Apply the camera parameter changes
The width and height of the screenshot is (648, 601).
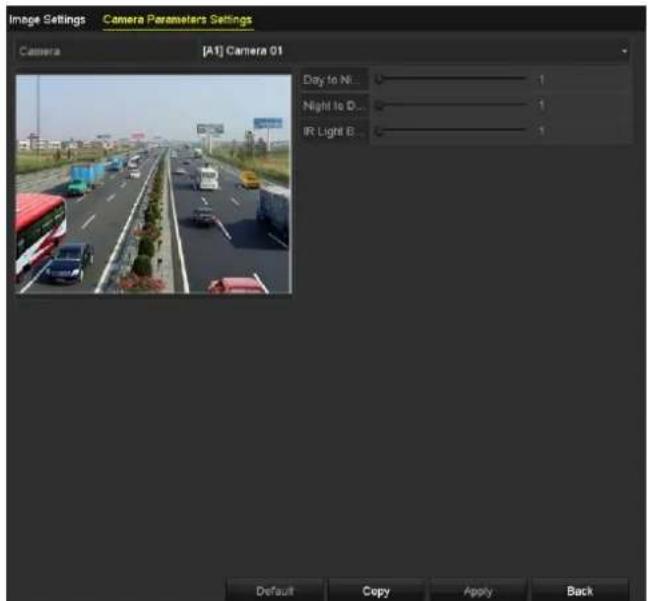pyautogui.click(x=478, y=591)
